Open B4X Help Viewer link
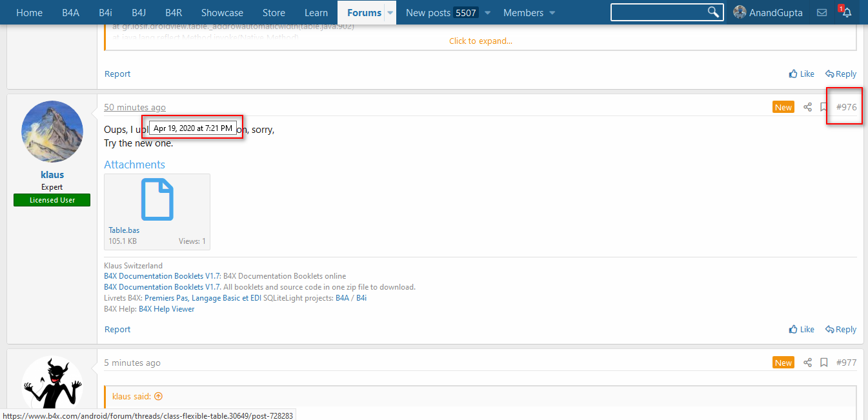 [x=167, y=309]
